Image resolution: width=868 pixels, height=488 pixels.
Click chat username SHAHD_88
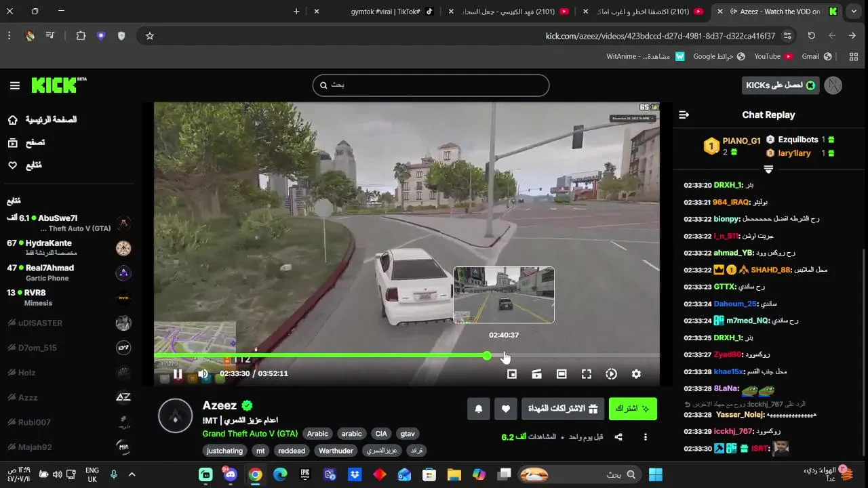click(x=770, y=270)
